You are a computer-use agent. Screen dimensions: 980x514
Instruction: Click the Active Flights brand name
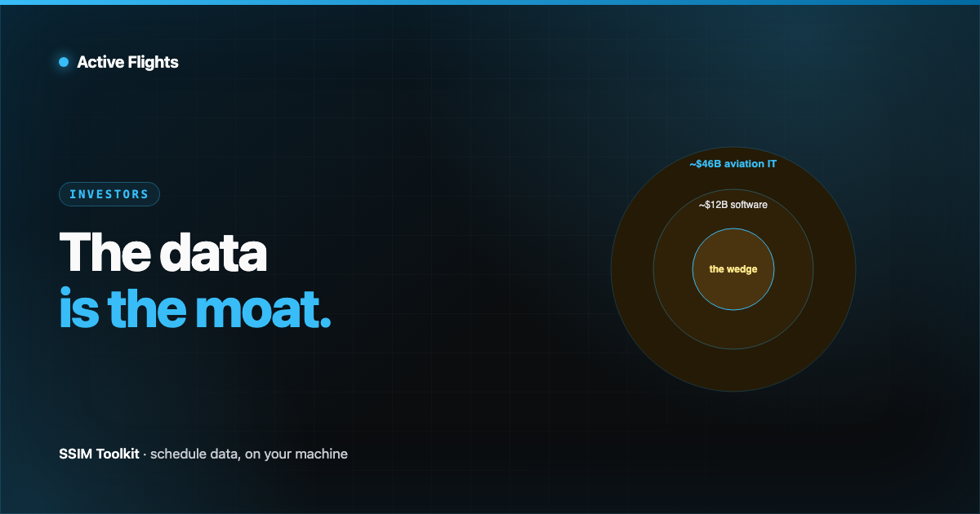coord(127,62)
